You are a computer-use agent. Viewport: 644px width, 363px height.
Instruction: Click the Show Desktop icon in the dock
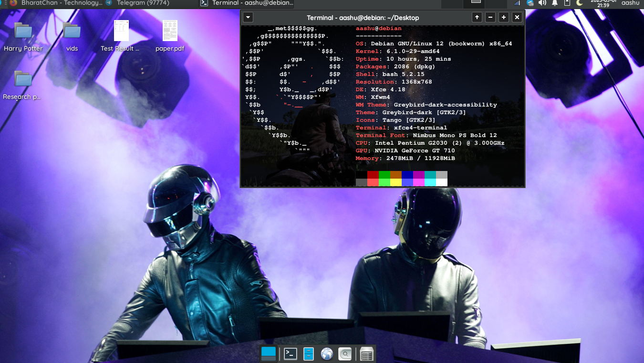click(x=269, y=354)
